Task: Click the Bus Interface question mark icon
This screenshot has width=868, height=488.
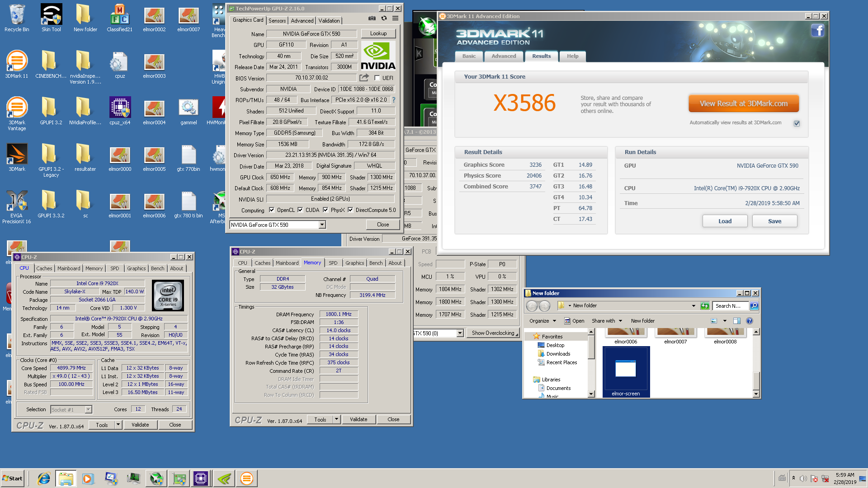Action: [393, 100]
